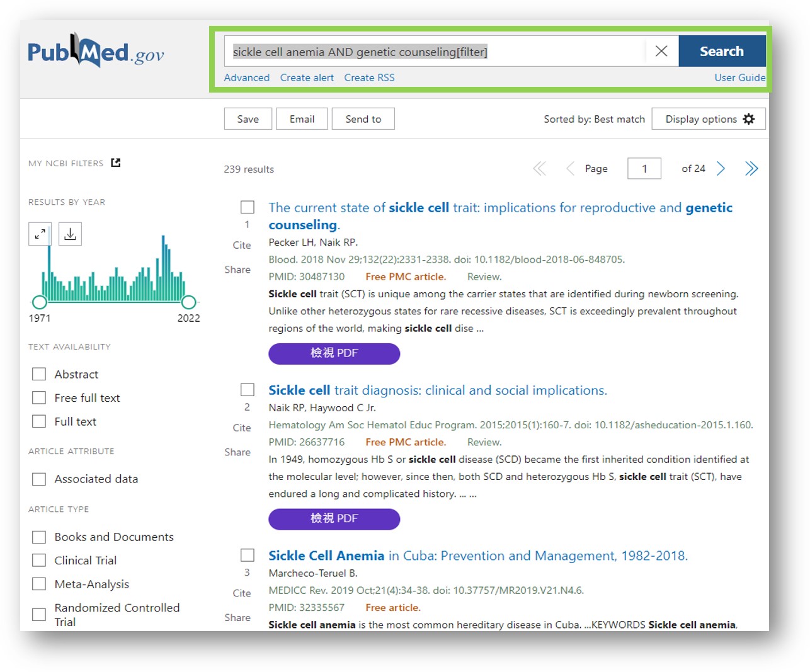Image resolution: width=810 pixels, height=672 pixels.
Task: Click the tall peak bar in year histogram
Action: [x=163, y=268]
